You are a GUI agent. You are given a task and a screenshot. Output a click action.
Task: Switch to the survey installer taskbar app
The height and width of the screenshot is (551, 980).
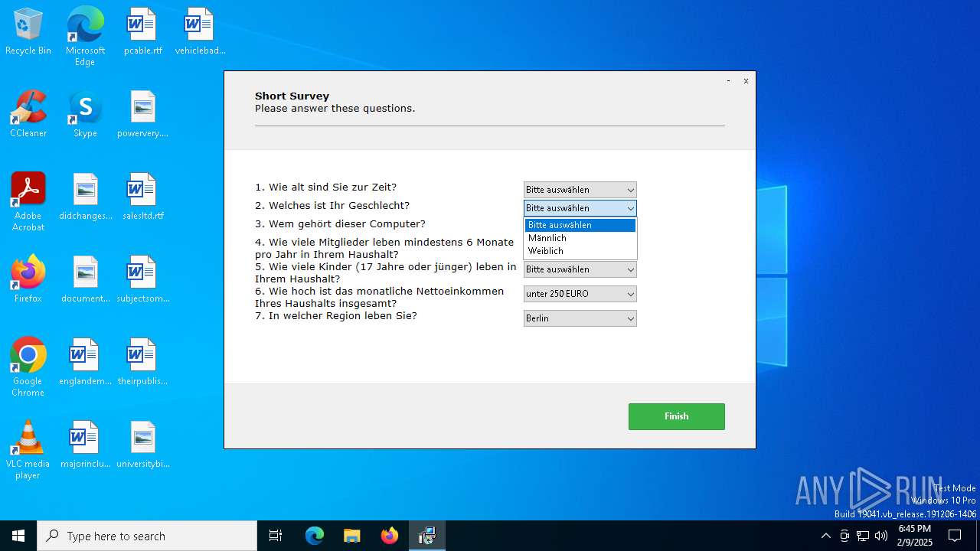pos(427,536)
